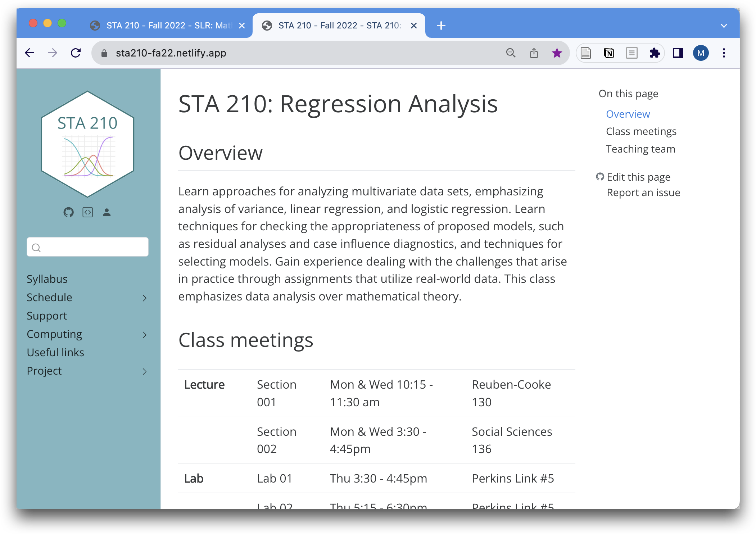Image resolution: width=756 pixels, height=534 pixels.
Task: Click the zoom magnifier in address bar
Action: point(511,53)
